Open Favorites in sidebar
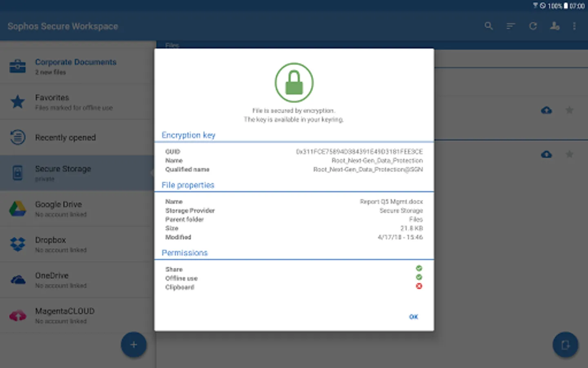Viewport: 588px width, 368px height. 78,102
